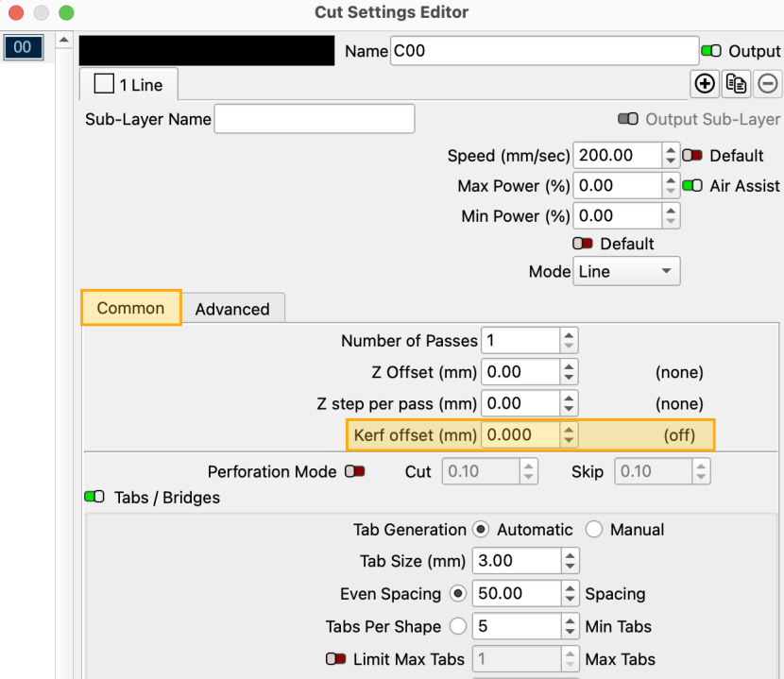Select the Manual tab generation option
Screen dimensions: 784x679
[x=594, y=530]
